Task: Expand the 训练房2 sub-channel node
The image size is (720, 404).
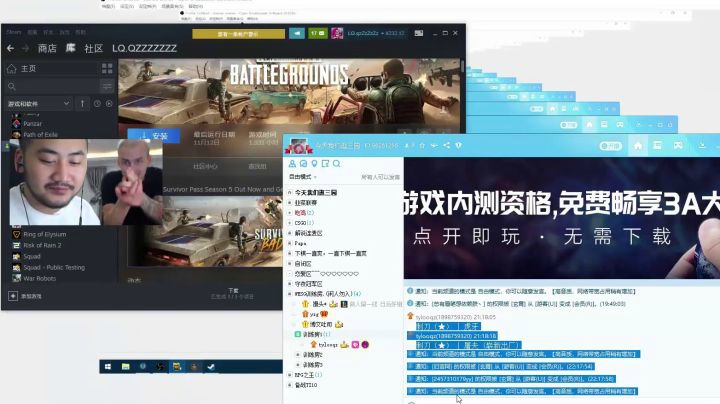Action: [x=298, y=354]
